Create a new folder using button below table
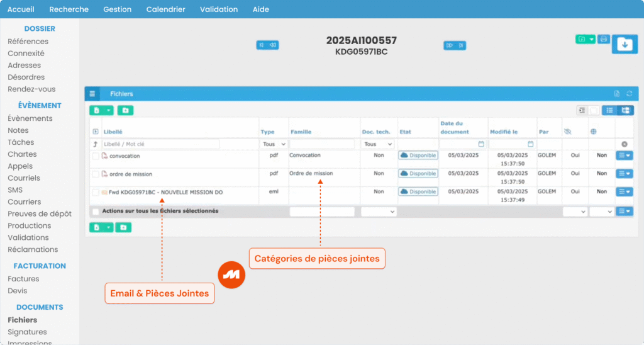Screen dimensions: 644x345 [x=123, y=227]
